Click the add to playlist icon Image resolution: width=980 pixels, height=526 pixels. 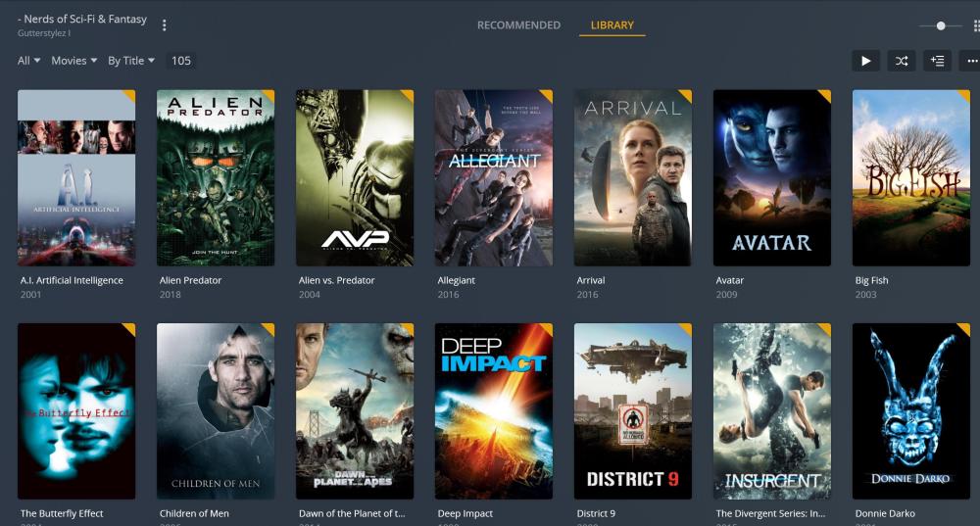[937, 61]
